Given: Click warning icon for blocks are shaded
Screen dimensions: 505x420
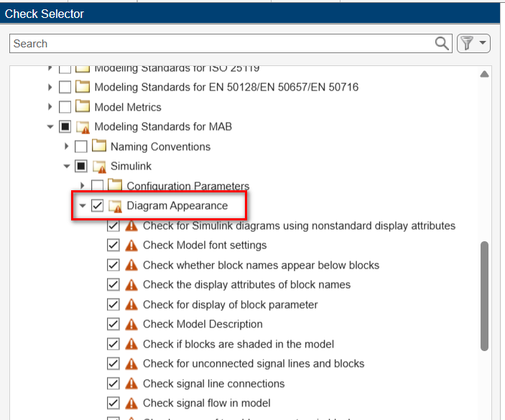Looking at the screenshot, I should click(131, 344).
